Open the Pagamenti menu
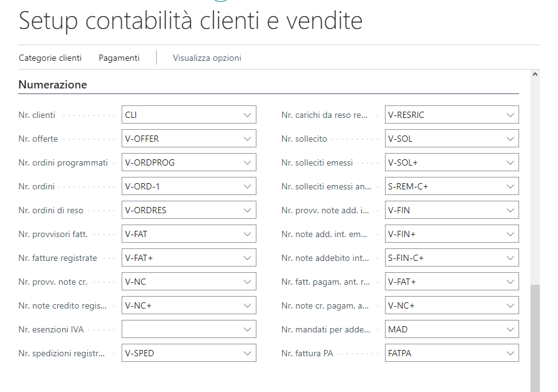Viewport: 558px width, 392px height. pyautogui.click(x=119, y=58)
